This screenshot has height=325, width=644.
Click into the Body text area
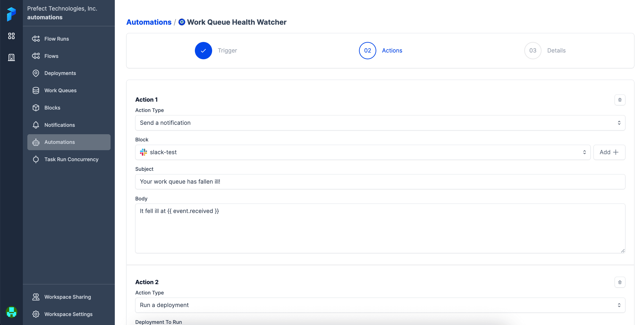pyautogui.click(x=380, y=228)
